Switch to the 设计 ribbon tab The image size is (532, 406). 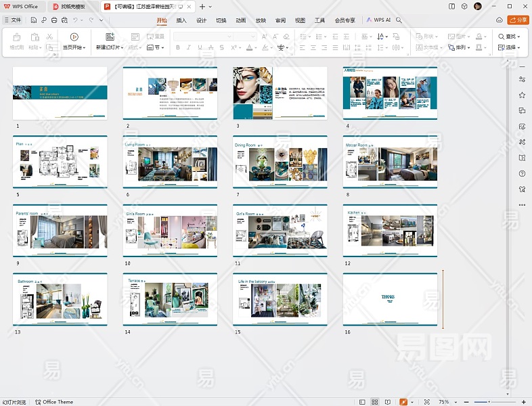pyautogui.click(x=201, y=20)
